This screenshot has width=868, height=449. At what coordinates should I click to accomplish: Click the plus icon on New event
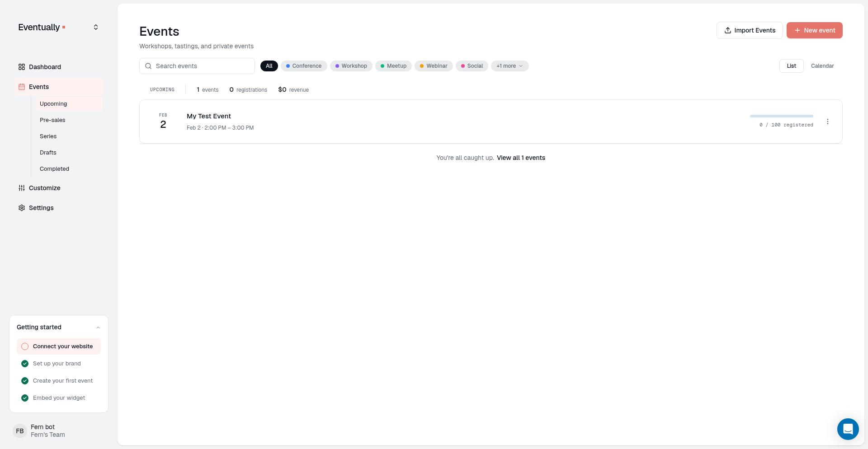pyautogui.click(x=797, y=30)
